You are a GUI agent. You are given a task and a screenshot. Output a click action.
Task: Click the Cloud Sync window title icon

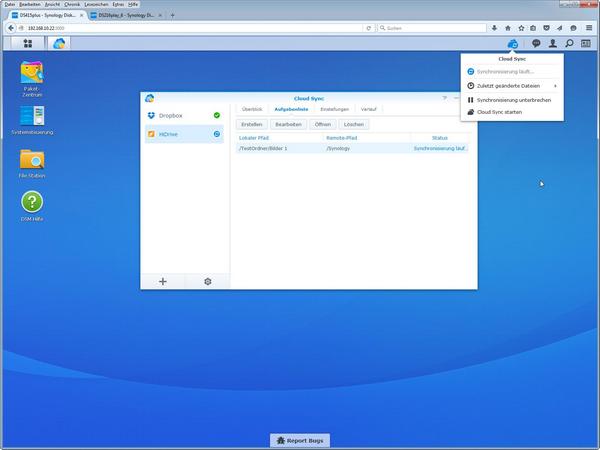(150, 98)
